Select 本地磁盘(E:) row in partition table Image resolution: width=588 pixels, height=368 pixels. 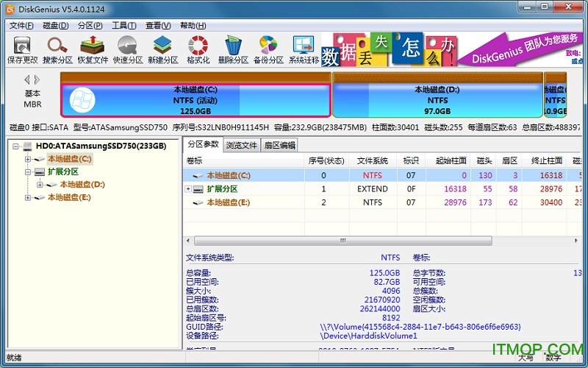382,202
